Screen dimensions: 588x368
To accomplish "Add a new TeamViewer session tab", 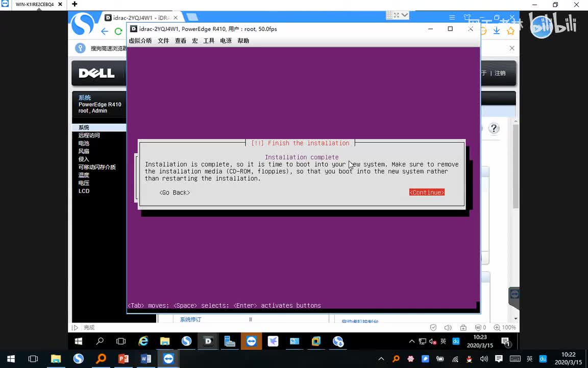I will 75,4.
